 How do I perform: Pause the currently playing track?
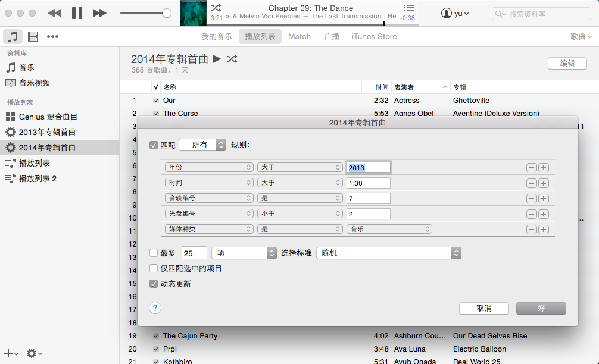point(77,13)
